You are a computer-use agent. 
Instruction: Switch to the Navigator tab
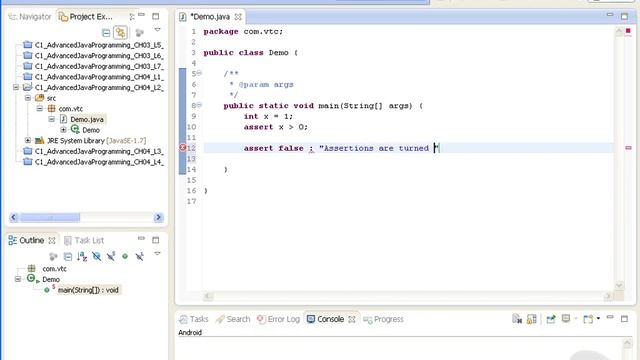(30, 17)
